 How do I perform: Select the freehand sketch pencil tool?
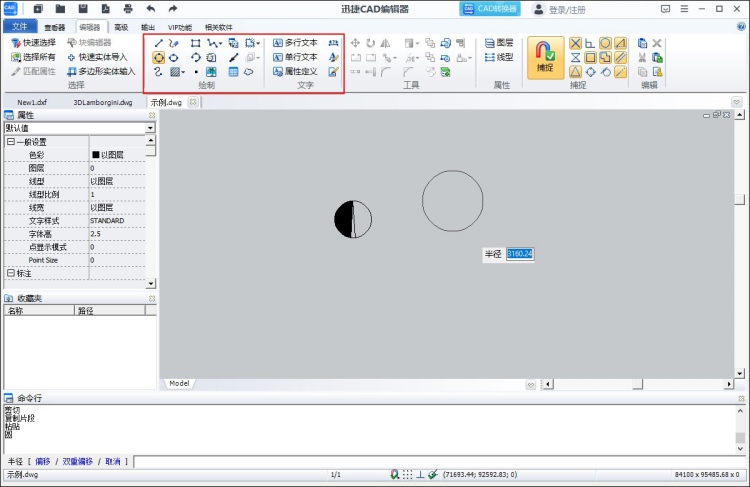174,43
